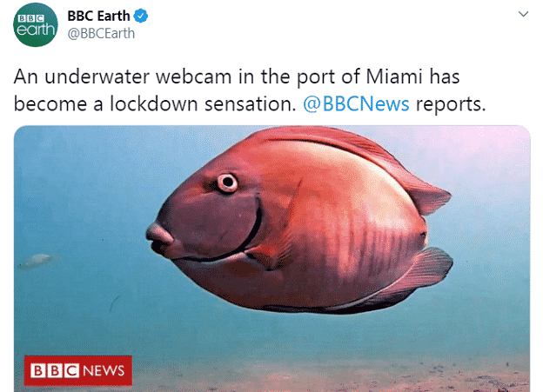543x392 pixels.
Task: Click the red fish's pouting mouth
Action: pos(158,237)
